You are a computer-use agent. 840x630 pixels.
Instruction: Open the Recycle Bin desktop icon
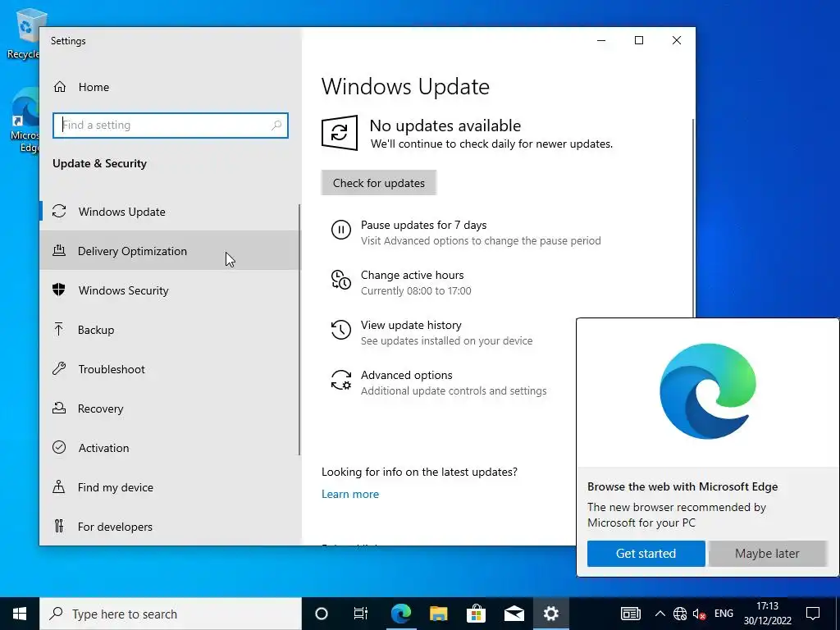pyautogui.click(x=24, y=33)
